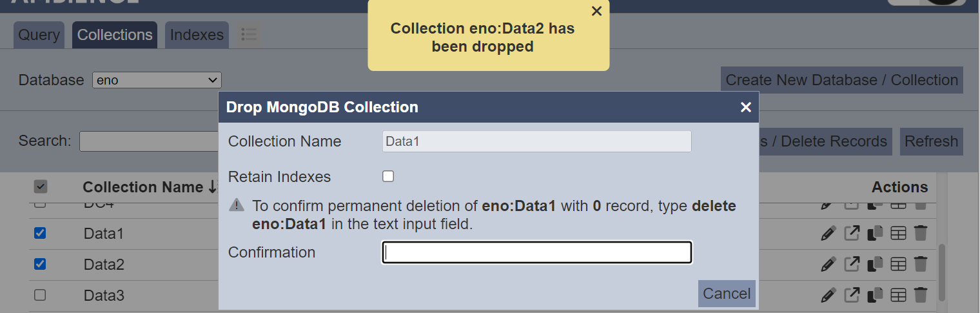Click the trash icon for Data3 row

click(921, 295)
